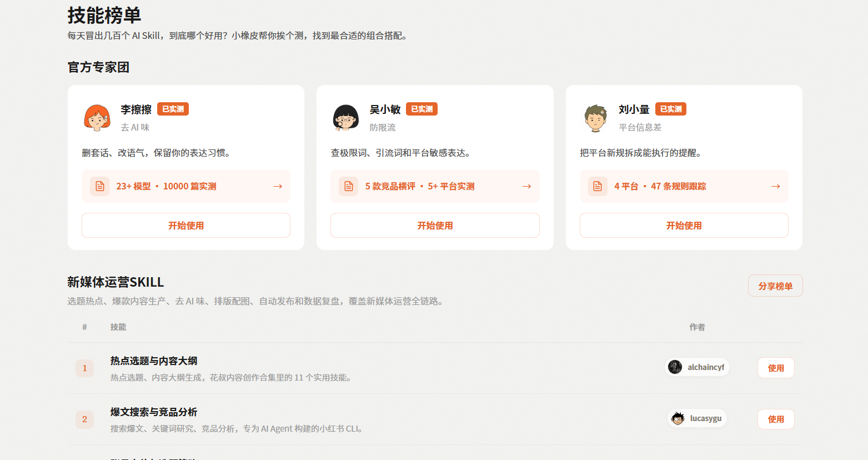868x460 pixels.
Task: Click tagline 平台信息差
Action: (x=640, y=127)
